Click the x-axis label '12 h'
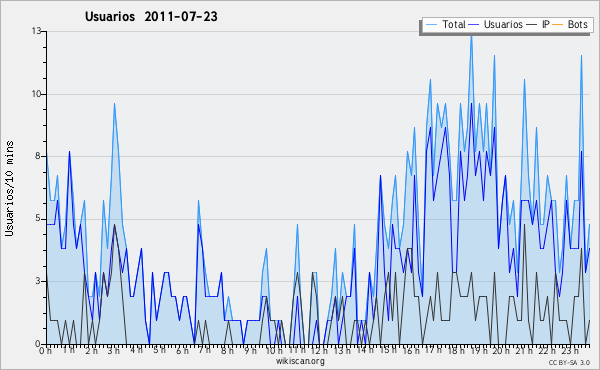The height and width of the screenshot is (370, 600). tap(319, 350)
